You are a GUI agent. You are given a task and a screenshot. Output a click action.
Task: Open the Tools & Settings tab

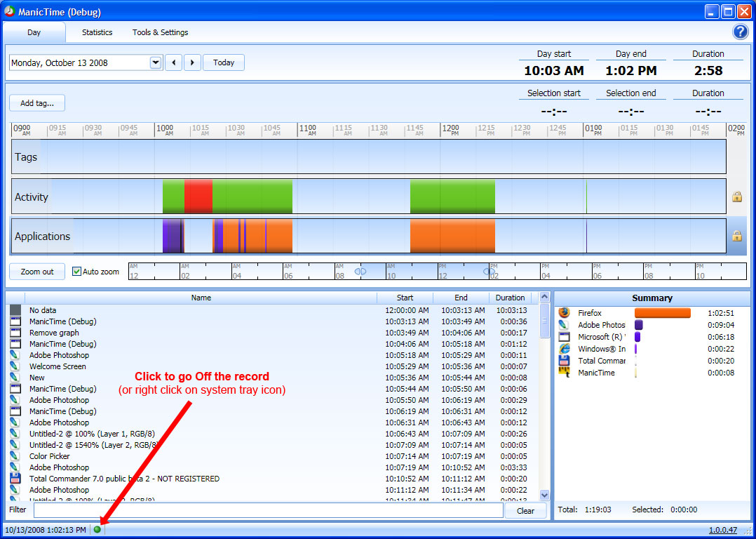click(x=160, y=32)
